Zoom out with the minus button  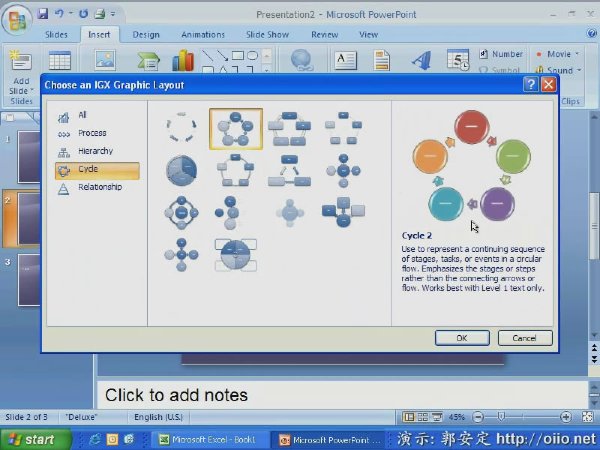[x=478, y=417]
